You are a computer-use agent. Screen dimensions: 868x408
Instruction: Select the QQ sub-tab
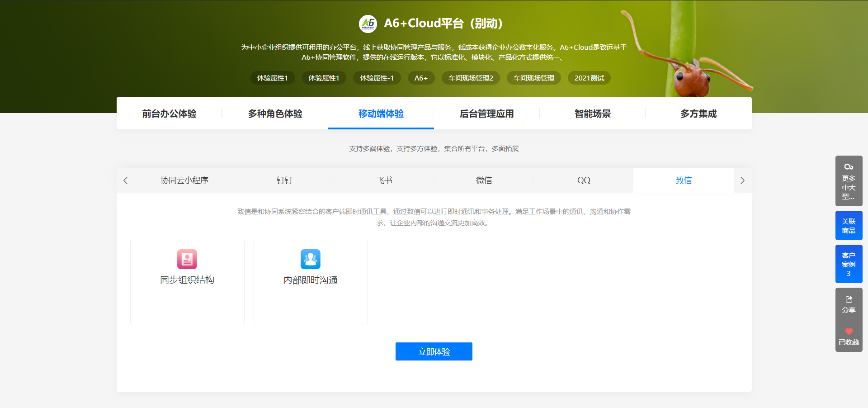click(584, 180)
